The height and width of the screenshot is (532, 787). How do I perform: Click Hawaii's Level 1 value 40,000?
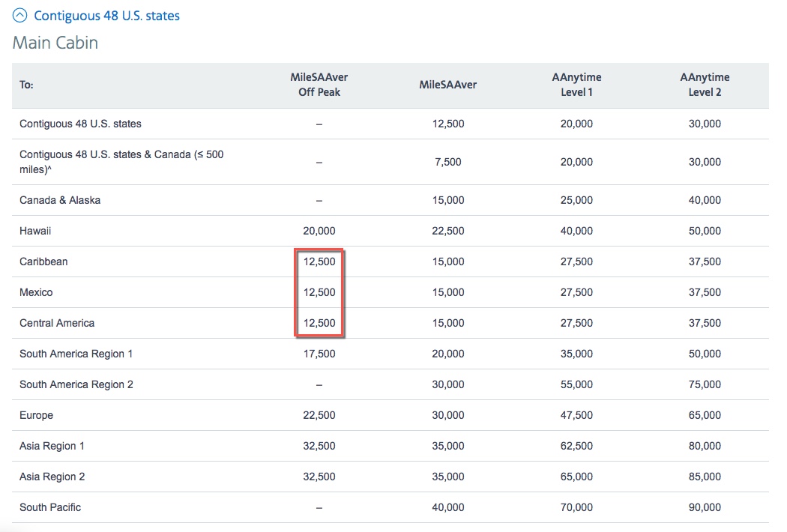click(576, 231)
